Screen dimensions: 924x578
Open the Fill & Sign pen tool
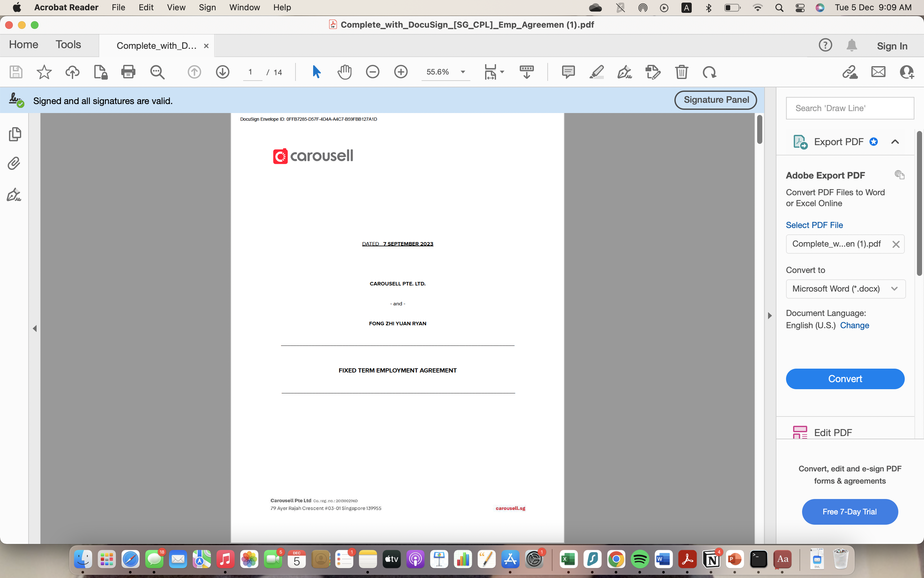pyautogui.click(x=625, y=72)
